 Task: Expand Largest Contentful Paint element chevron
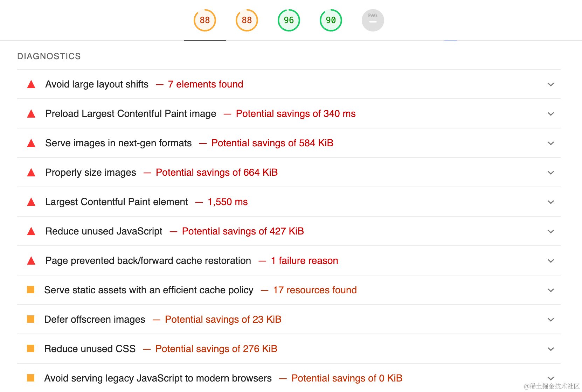click(551, 202)
